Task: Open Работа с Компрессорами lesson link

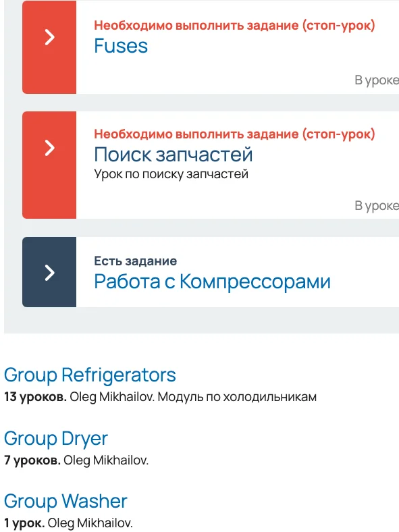Action: [x=213, y=282]
